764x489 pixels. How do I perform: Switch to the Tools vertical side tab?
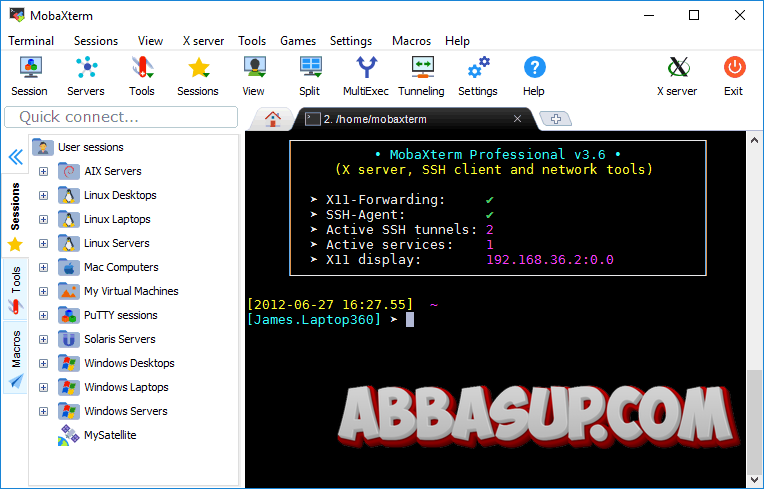(15, 288)
